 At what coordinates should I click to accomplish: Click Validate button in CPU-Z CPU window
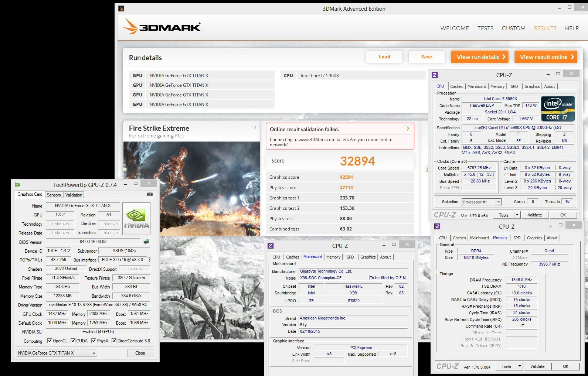click(535, 215)
